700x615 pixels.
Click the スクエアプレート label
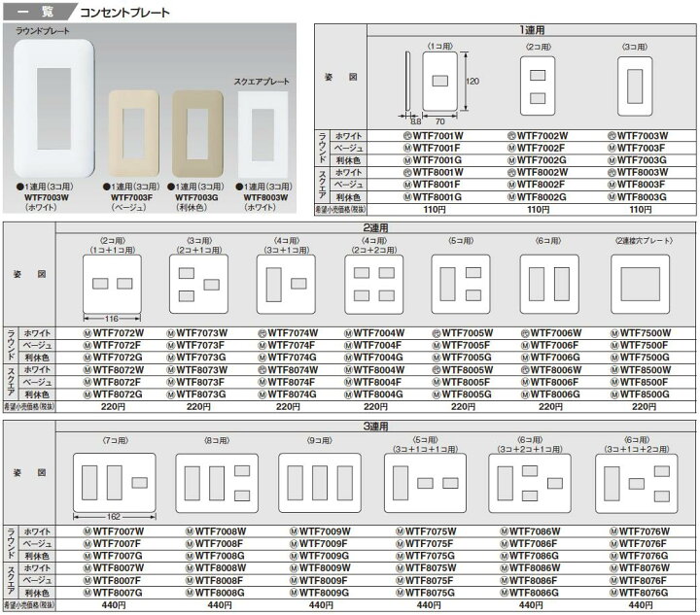tap(262, 82)
